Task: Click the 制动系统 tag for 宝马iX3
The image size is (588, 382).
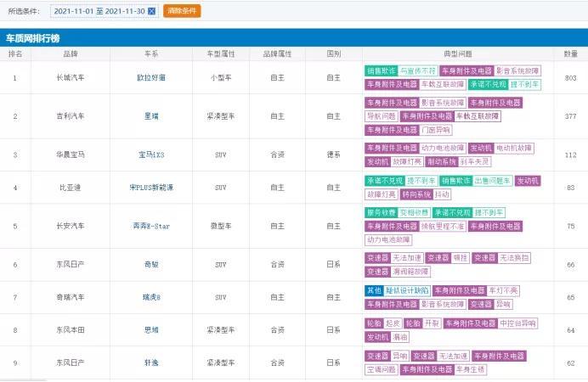Action: click(442, 162)
